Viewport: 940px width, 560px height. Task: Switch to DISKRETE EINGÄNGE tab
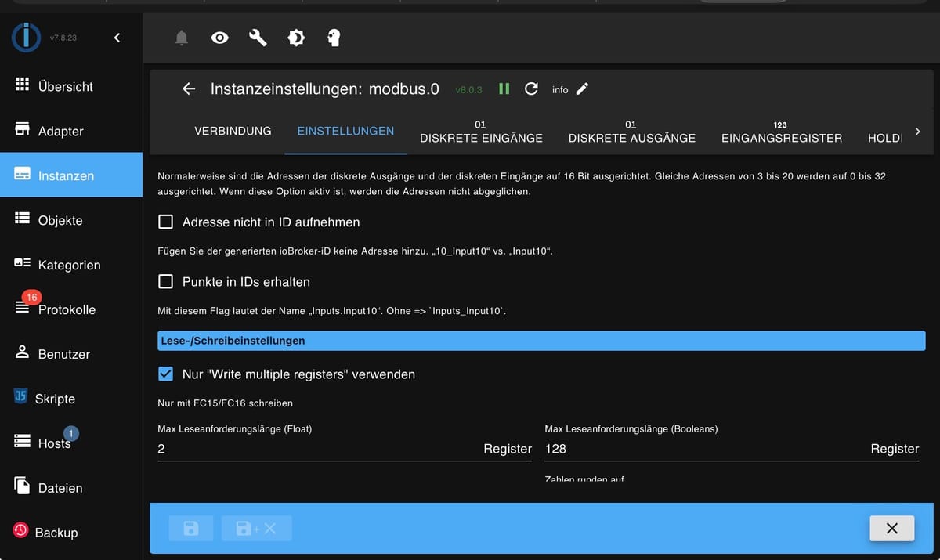coord(481,131)
